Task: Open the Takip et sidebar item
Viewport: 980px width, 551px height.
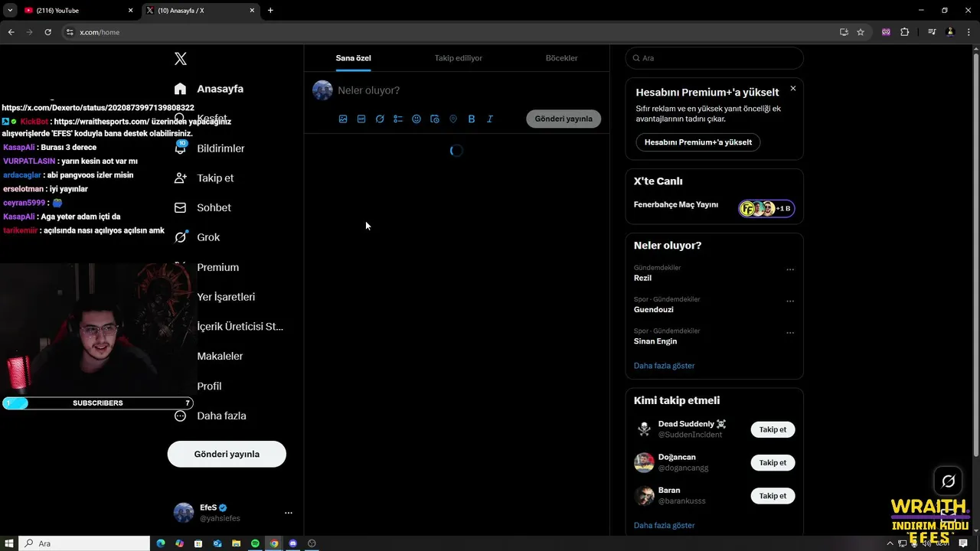Action: tap(204, 178)
